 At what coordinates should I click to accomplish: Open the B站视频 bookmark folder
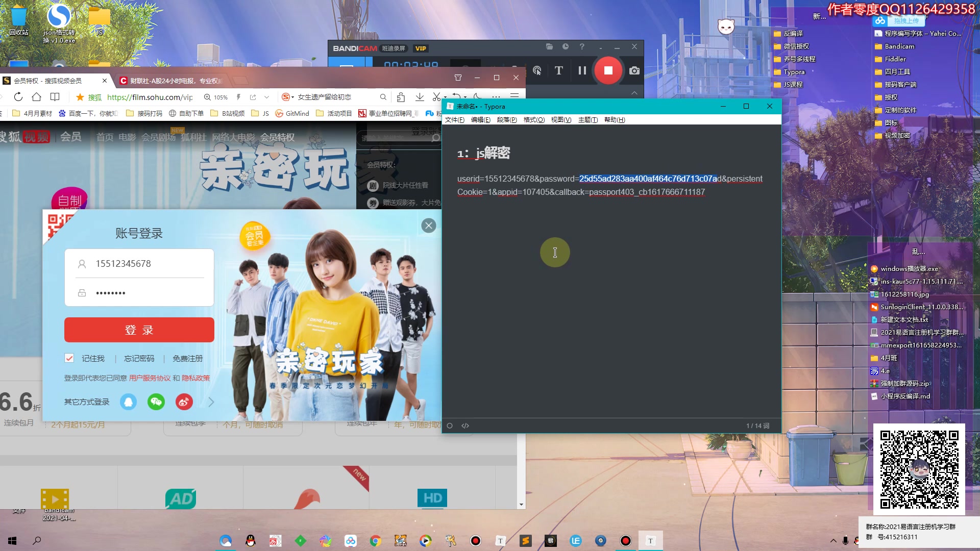coord(228,113)
